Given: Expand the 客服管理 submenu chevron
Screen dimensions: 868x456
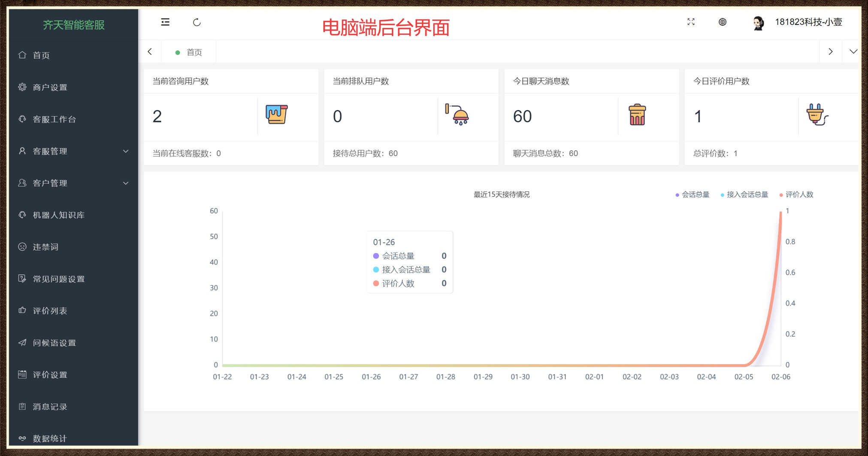Looking at the screenshot, I should [126, 151].
